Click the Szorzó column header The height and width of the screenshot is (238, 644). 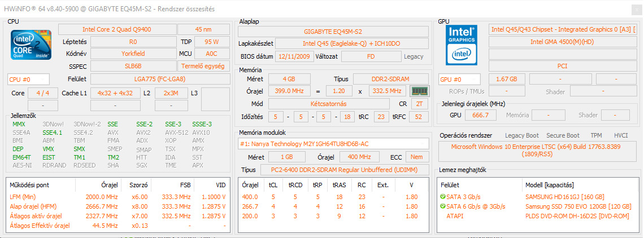136,185
